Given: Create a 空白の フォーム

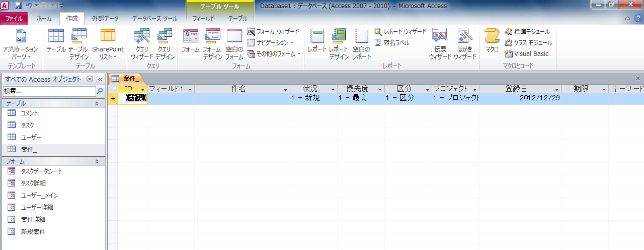Looking at the screenshot, I should point(234,44).
